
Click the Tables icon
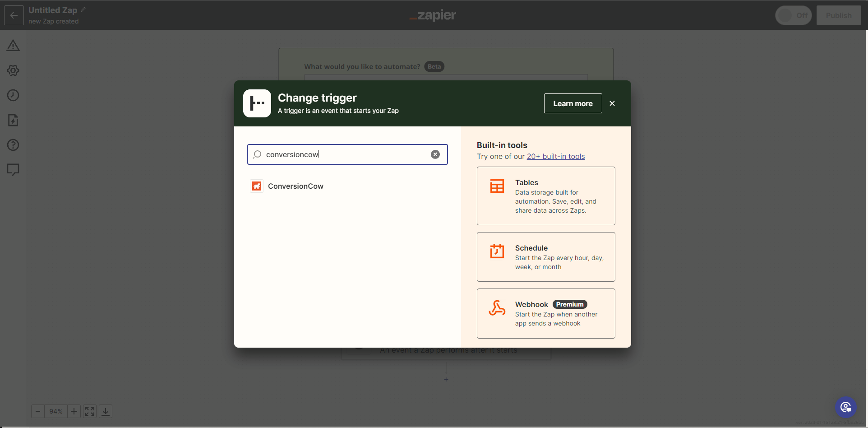pyautogui.click(x=497, y=186)
